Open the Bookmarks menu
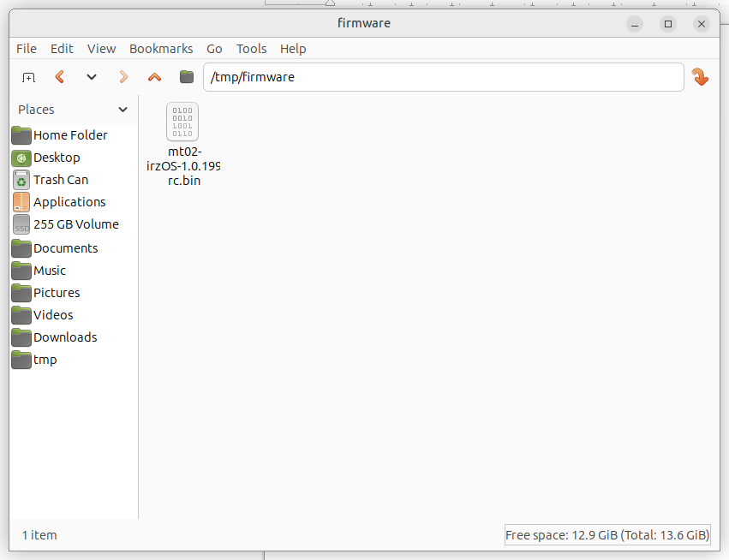 click(161, 49)
